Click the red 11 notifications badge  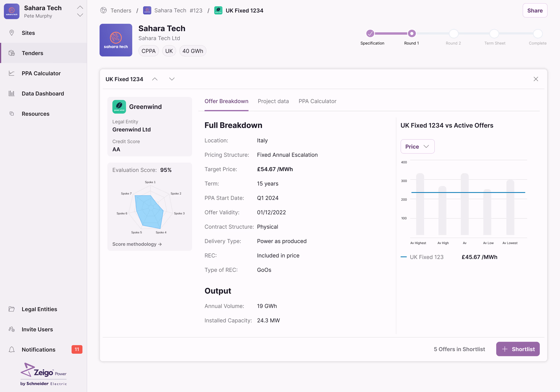point(77,349)
